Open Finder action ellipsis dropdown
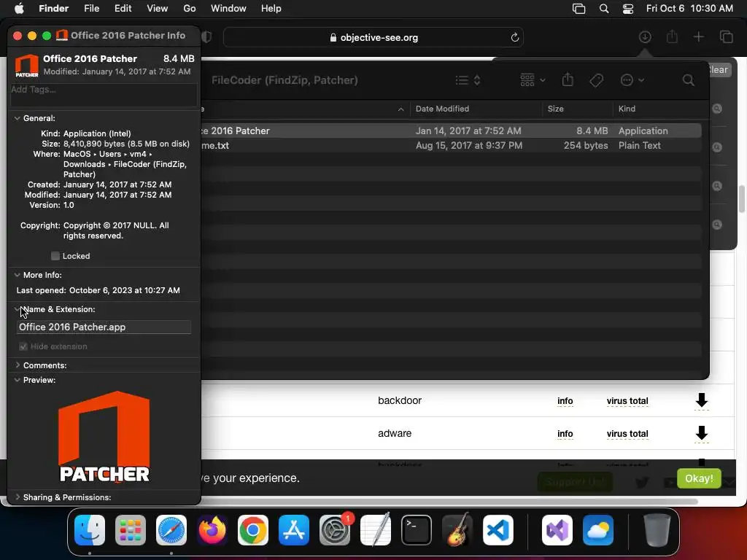Viewport: 747px width, 560px height. [x=632, y=80]
